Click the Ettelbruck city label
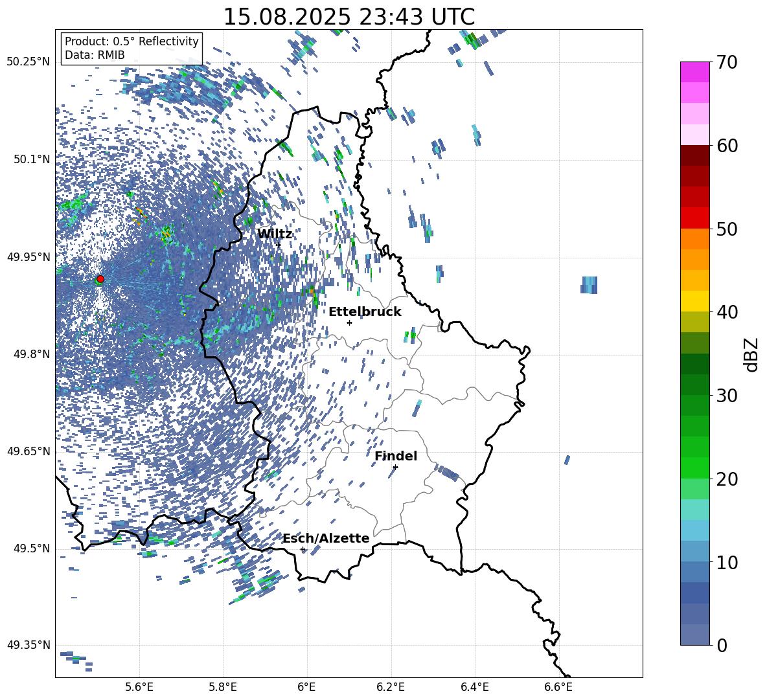 (365, 312)
